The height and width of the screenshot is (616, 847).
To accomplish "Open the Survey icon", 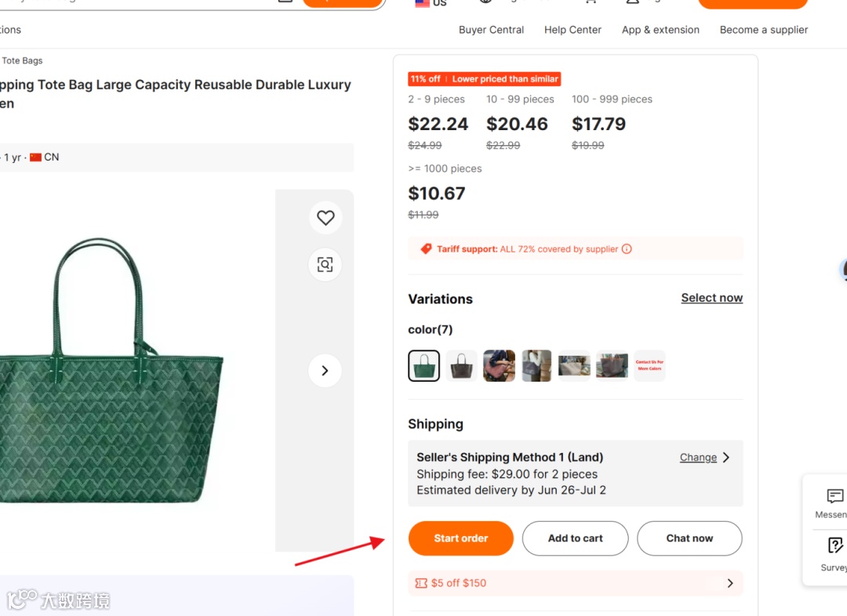I will 834,545.
